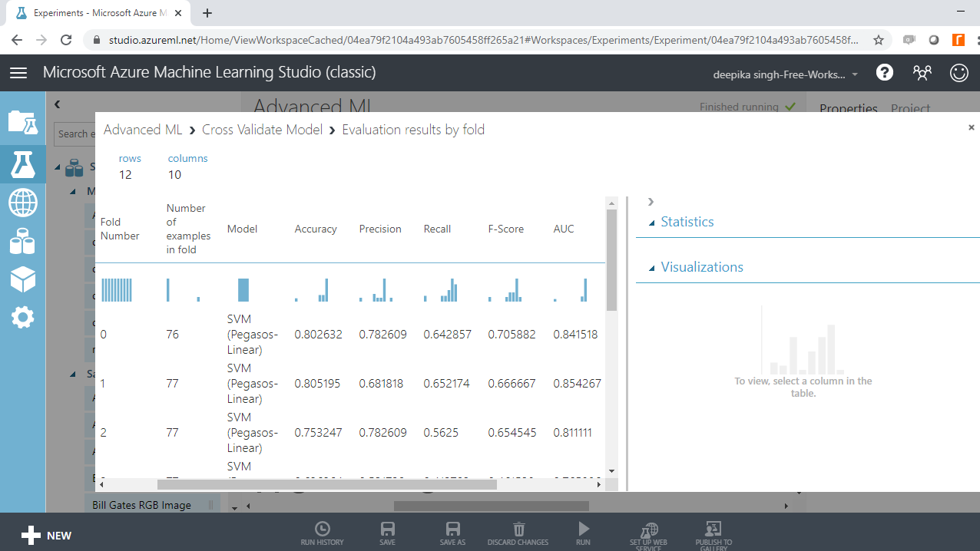The width and height of the screenshot is (980, 551).
Task: Click recall value 0.5625
Action: click(x=441, y=433)
